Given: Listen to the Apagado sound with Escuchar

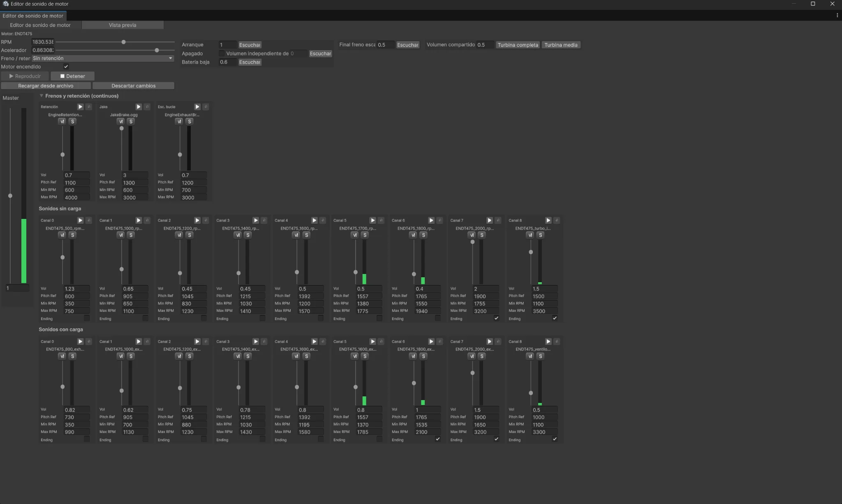Looking at the screenshot, I should 320,53.
